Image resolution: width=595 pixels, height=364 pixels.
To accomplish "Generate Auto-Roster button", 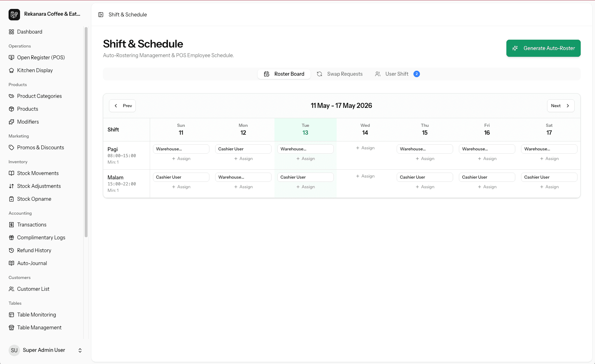I will 543,48.
